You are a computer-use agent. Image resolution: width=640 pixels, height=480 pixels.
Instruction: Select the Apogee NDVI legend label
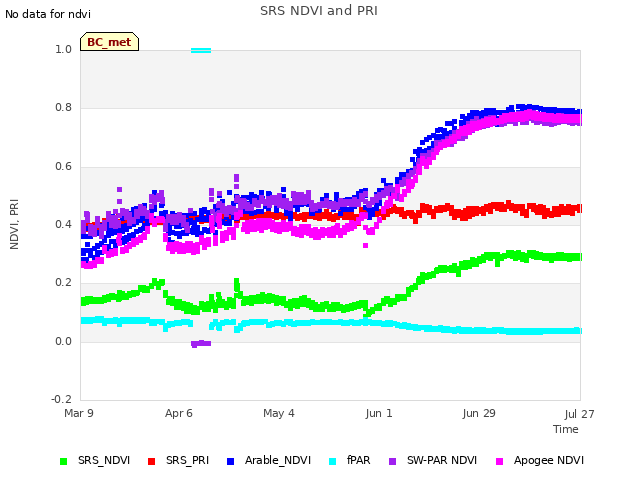pyautogui.click(x=549, y=460)
